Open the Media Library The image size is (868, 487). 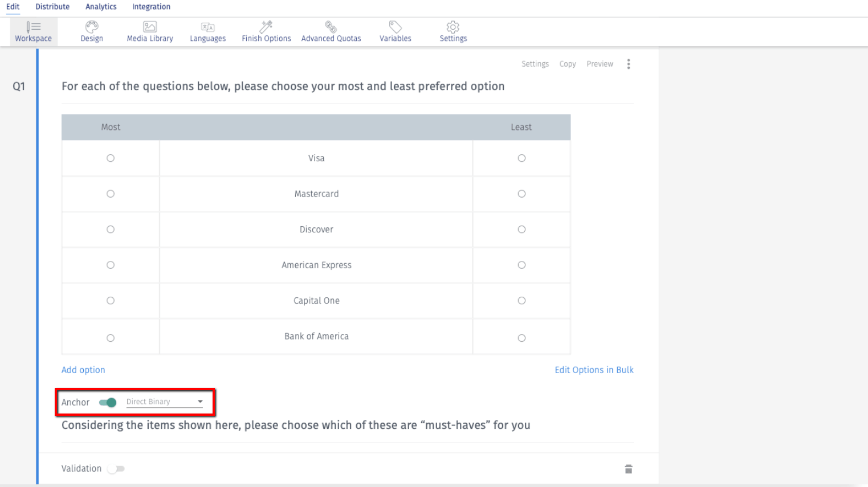coord(149,31)
